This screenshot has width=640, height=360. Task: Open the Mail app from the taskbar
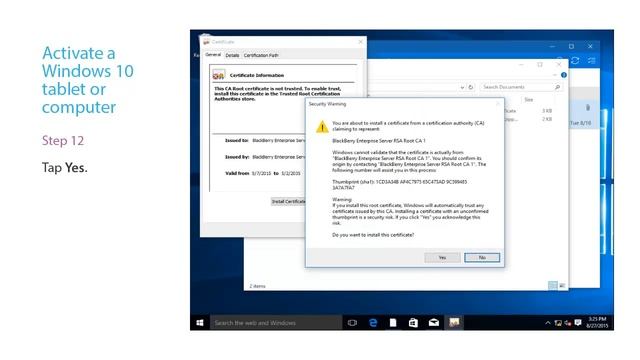pos(433,323)
